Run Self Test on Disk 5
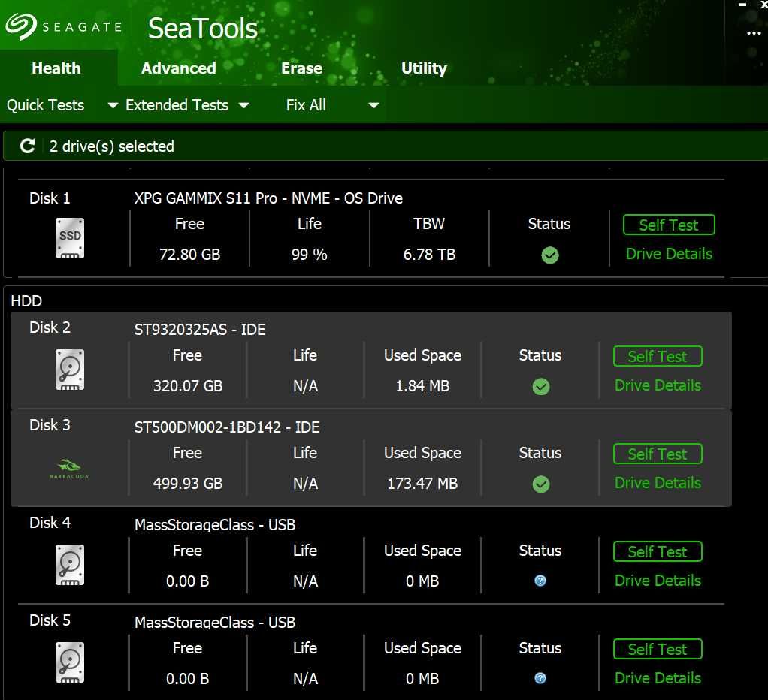Screen dimensions: 768x700 (658, 649)
